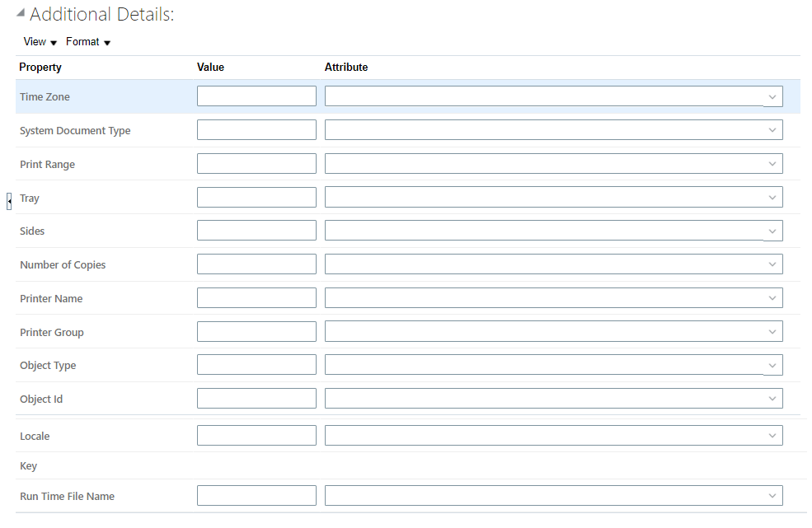
Task: Click the side panel collapse arrow handle
Action: (x=9, y=201)
